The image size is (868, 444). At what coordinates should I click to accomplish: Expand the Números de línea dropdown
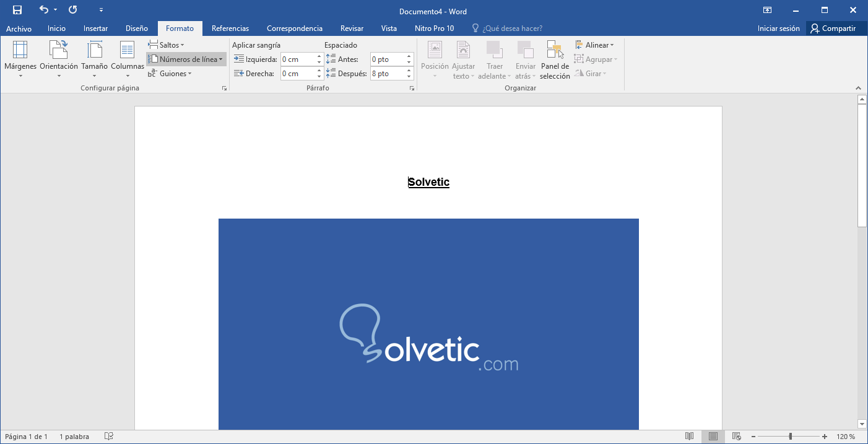point(186,59)
